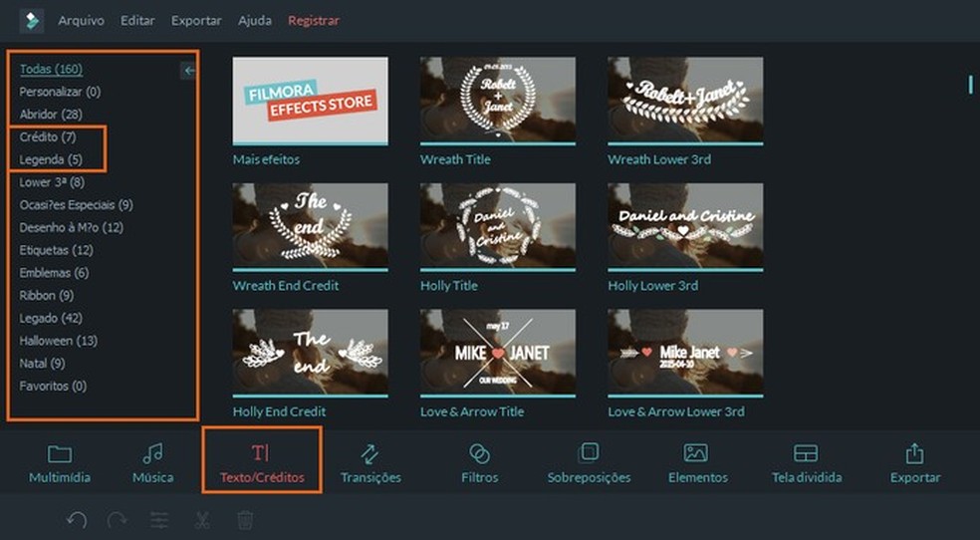Image resolution: width=980 pixels, height=540 pixels.
Task: Click the templates list scrollbar handle
Action: (x=971, y=85)
